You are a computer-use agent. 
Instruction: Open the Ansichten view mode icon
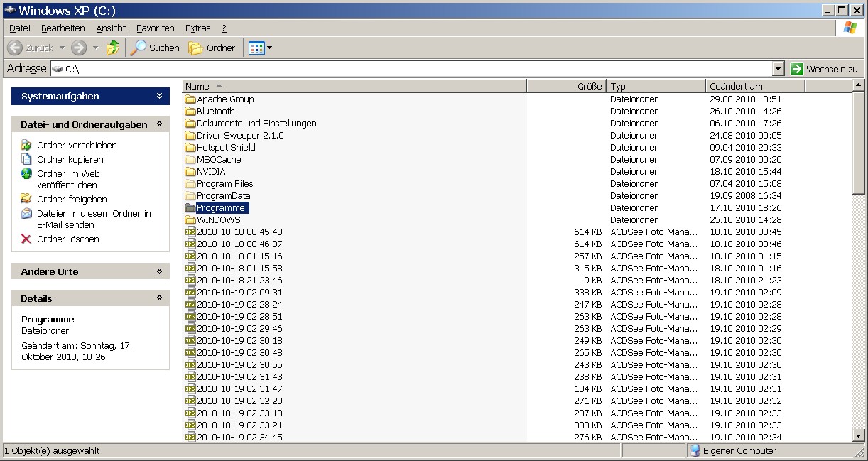tap(256, 48)
